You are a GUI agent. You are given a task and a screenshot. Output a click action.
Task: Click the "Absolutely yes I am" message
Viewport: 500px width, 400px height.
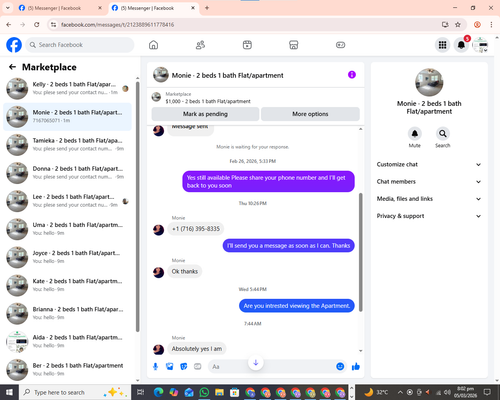(197, 349)
